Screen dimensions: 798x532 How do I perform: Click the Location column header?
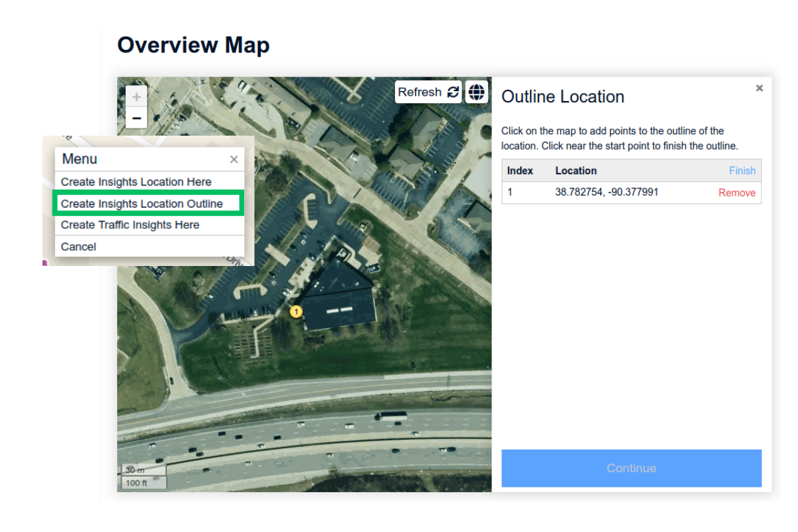[x=576, y=170]
